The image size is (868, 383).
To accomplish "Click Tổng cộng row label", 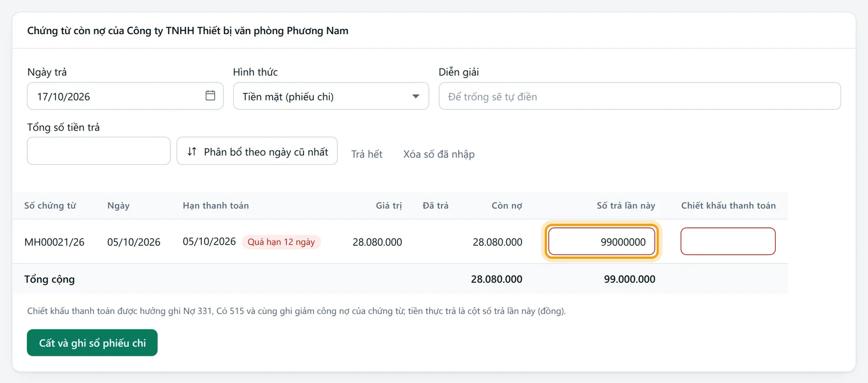I will 49,279.
